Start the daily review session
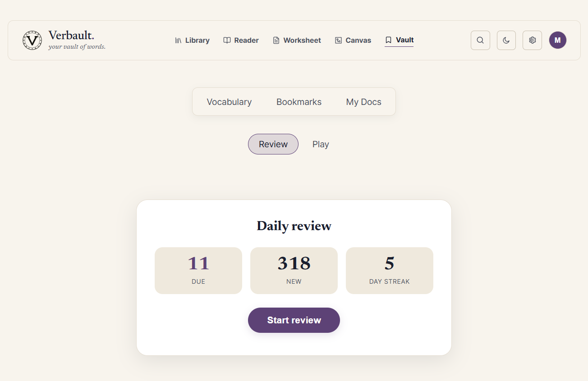The height and width of the screenshot is (381, 588). [294, 320]
